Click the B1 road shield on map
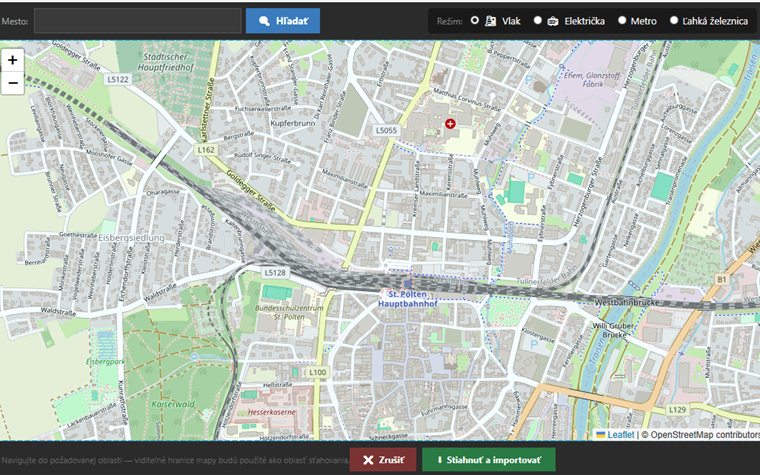This screenshot has height=475, width=760. pyautogui.click(x=722, y=279)
